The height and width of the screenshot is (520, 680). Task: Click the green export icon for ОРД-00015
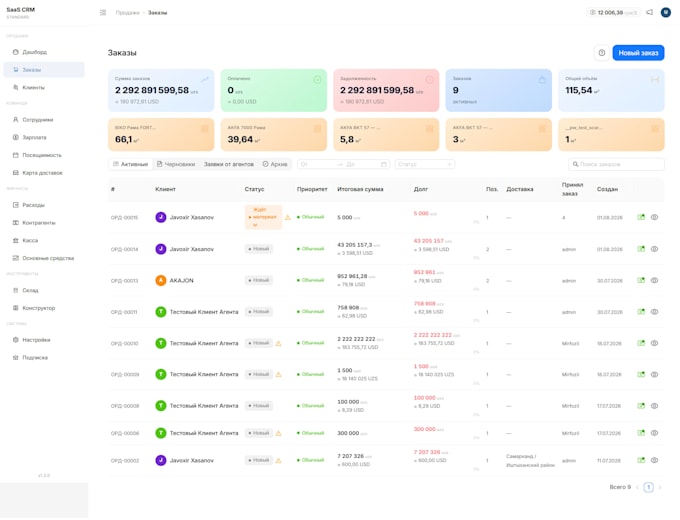click(641, 217)
